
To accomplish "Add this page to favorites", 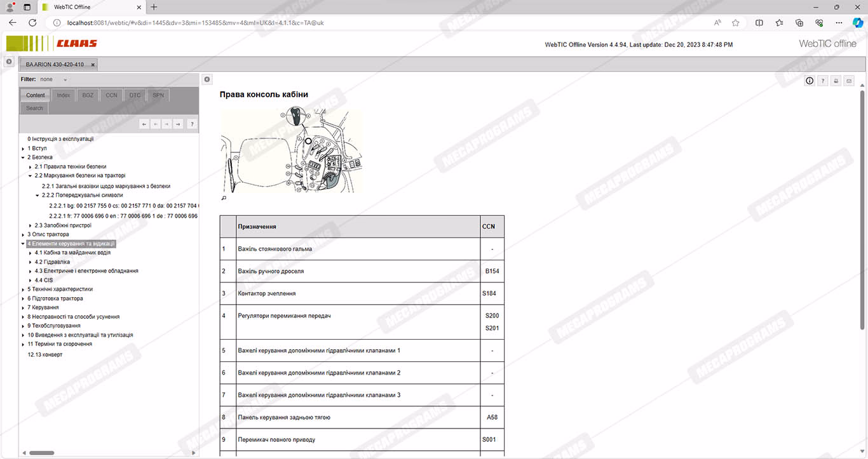I will pyautogui.click(x=735, y=22).
